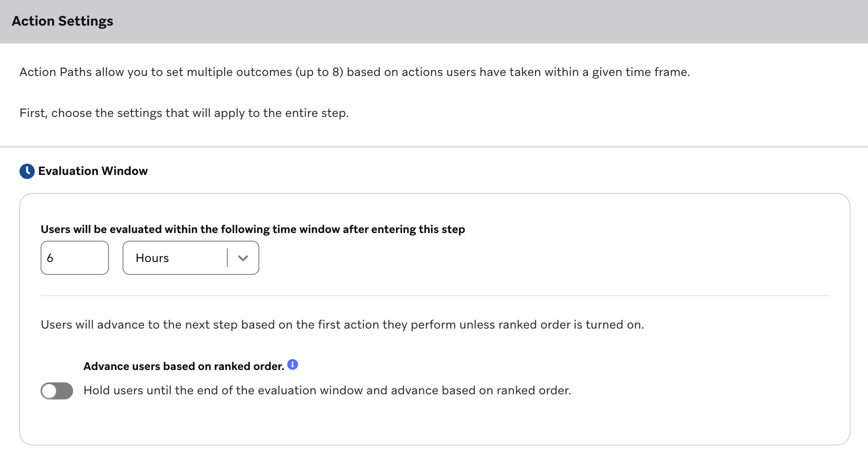Click the clock icon beside Evaluation Window
Viewport: 868px width, 466px height.
[x=27, y=171]
